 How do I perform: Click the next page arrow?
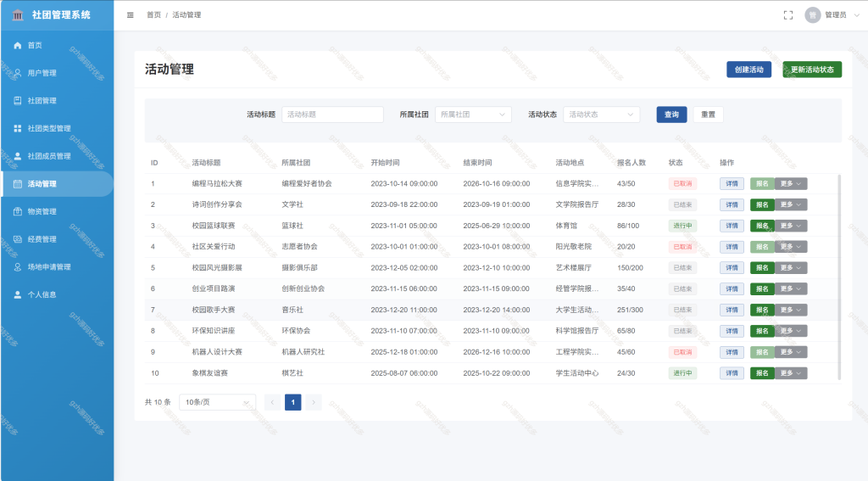click(314, 402)
